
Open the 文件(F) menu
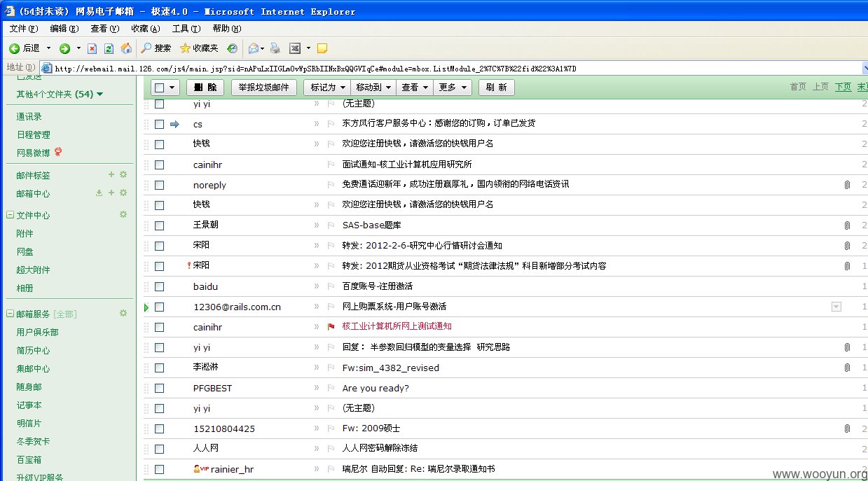(24, 29)
